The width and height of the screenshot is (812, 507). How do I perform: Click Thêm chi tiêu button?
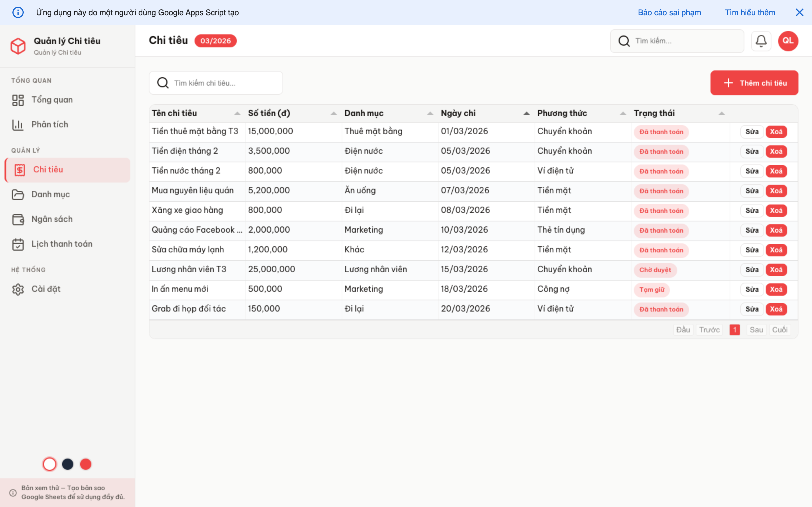point(754,83)
